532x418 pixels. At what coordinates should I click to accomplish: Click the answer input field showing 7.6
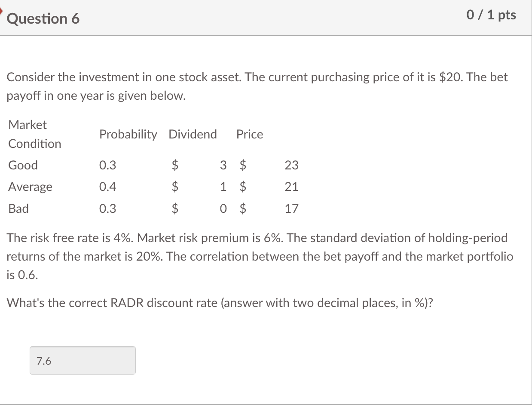pos(83,360)
